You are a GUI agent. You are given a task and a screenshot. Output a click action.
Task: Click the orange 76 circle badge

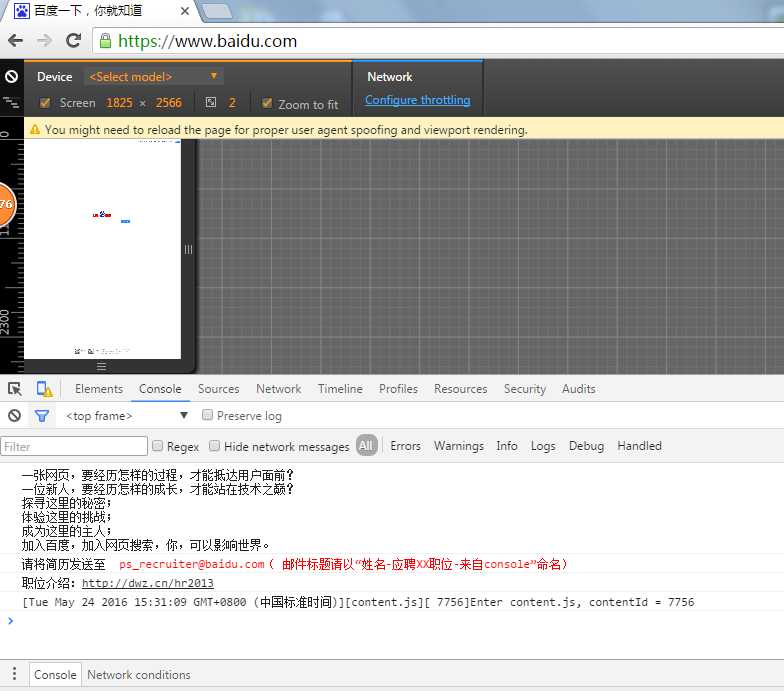pyautogui.click(x=7, y=204)
